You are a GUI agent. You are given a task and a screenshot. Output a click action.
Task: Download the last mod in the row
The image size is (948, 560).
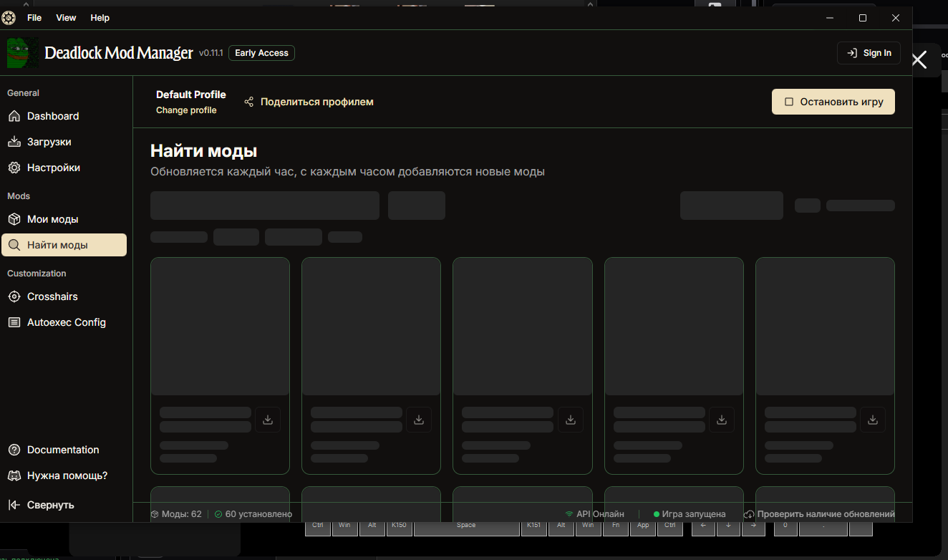point(873,420)
